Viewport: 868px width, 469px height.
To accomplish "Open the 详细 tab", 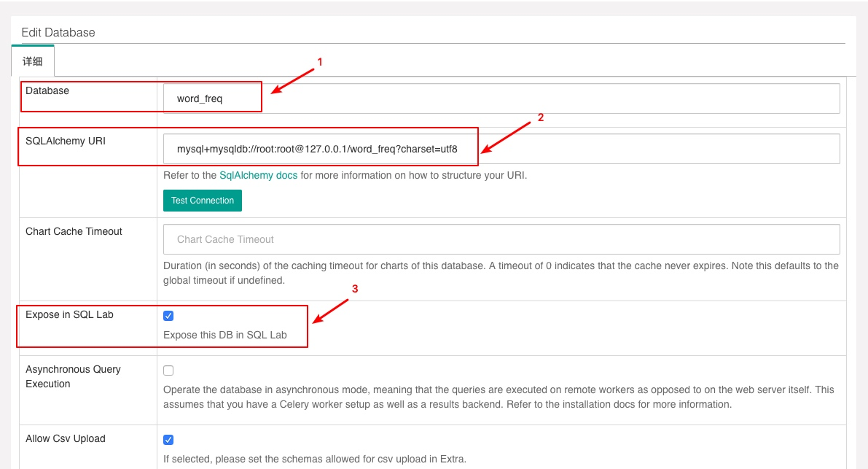I will 33,61.
